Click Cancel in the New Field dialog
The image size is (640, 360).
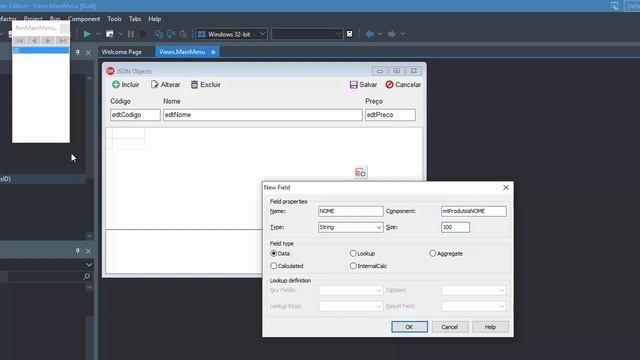(x=449, y=327)
